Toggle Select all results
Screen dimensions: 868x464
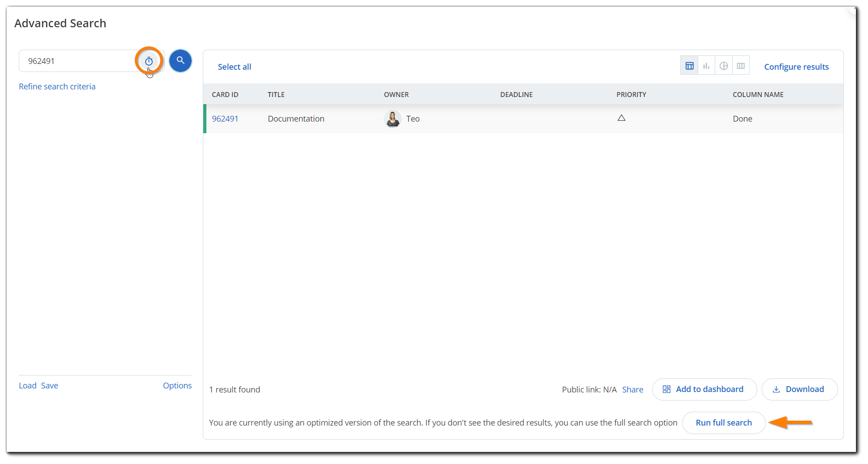(234, 66)
